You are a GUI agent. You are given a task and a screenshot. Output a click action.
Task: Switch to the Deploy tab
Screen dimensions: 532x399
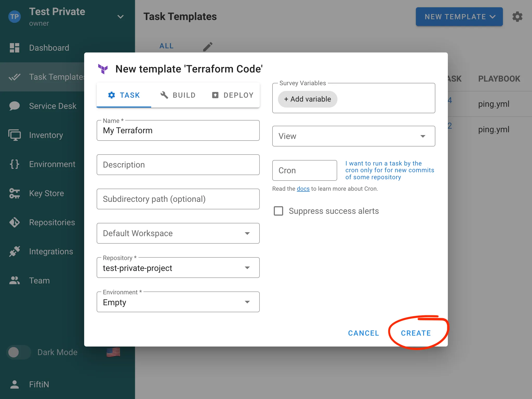point(233,95)
